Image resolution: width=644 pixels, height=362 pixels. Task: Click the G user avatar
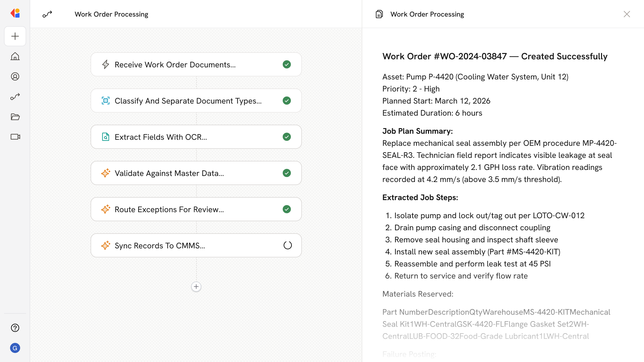(15, 348)
